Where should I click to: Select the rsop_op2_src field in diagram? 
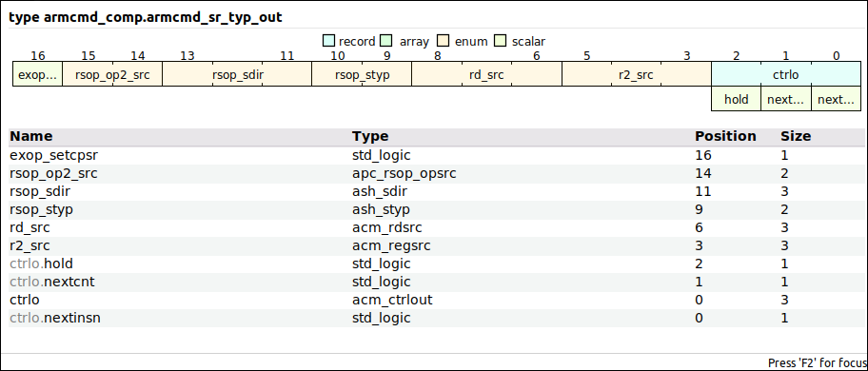(x=112, y=74)
